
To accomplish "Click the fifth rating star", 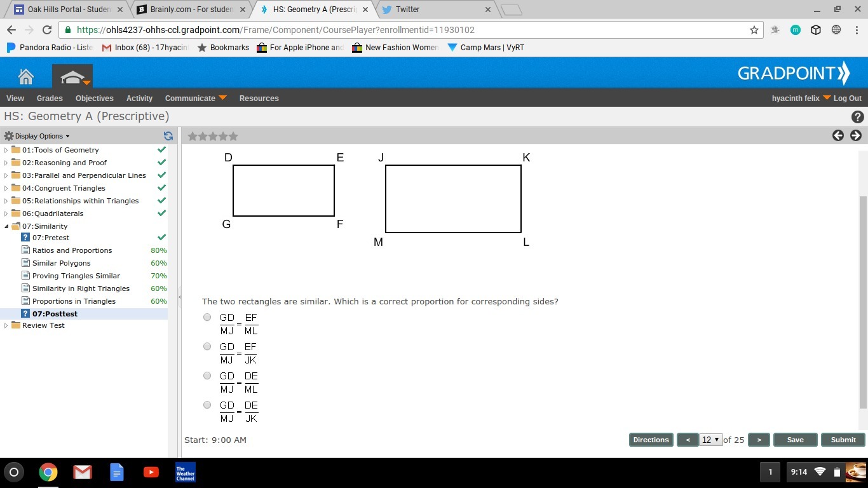I will tap(233, 136).
